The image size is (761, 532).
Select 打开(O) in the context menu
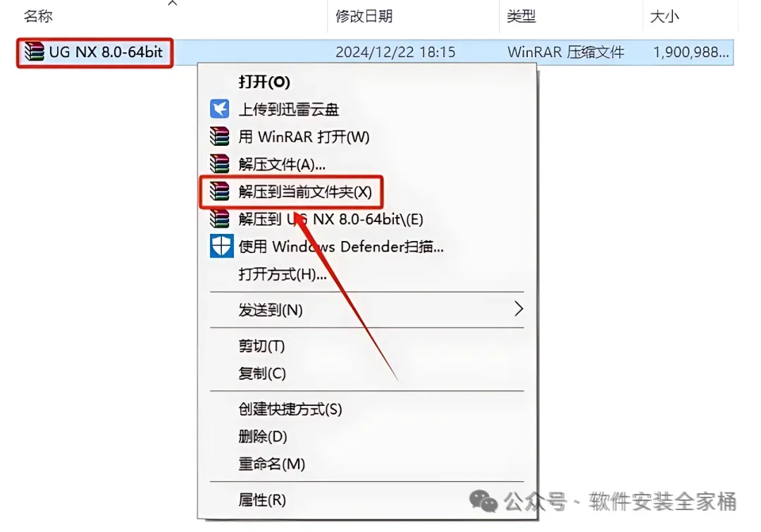(x=264, y=82)
